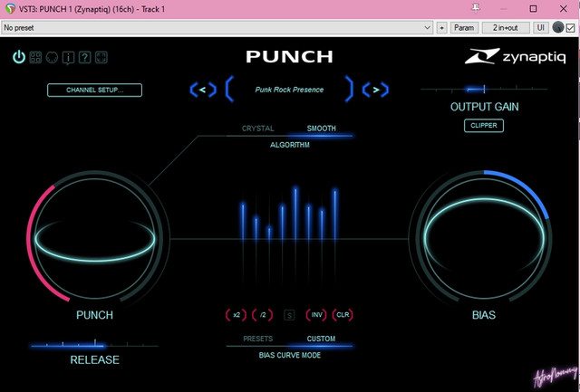The image size is (580, 392).
Task: Click the REAPER icon in title bar
Action: pos(10,9)
